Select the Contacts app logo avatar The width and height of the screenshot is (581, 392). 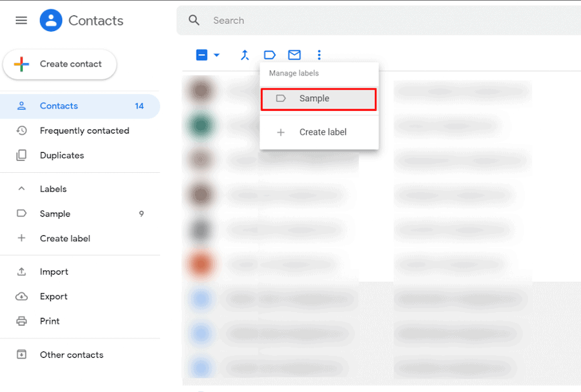click(x=51, y=20)
